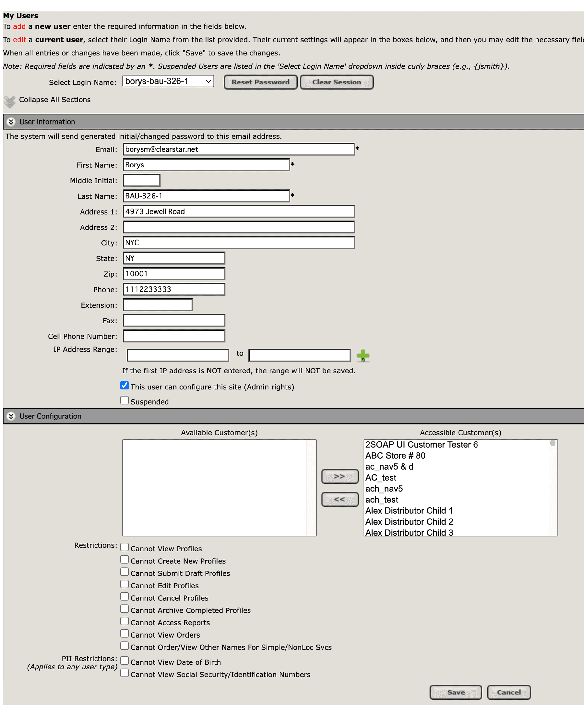
Task: Click the << remove customers button
Action: (x=340, y=499)
